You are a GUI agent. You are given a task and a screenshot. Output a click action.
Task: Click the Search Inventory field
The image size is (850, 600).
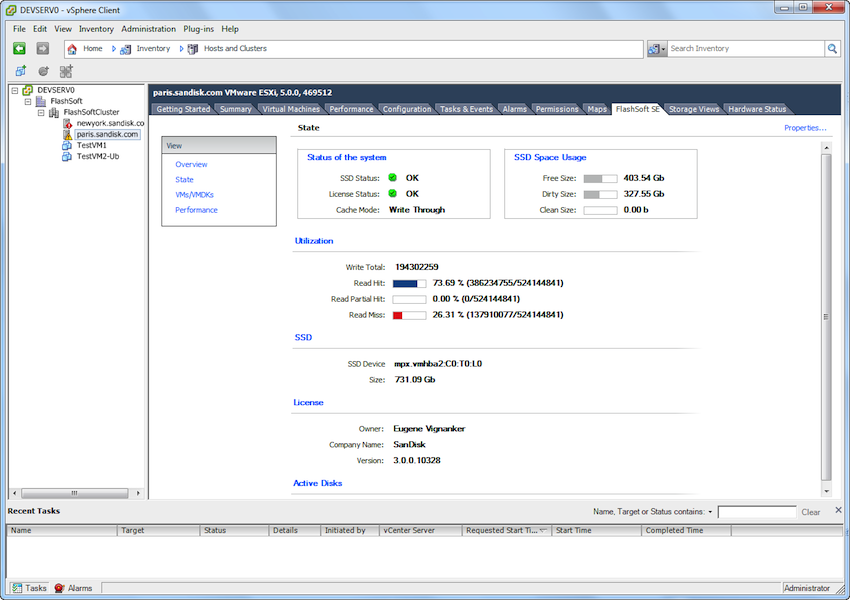746,49
